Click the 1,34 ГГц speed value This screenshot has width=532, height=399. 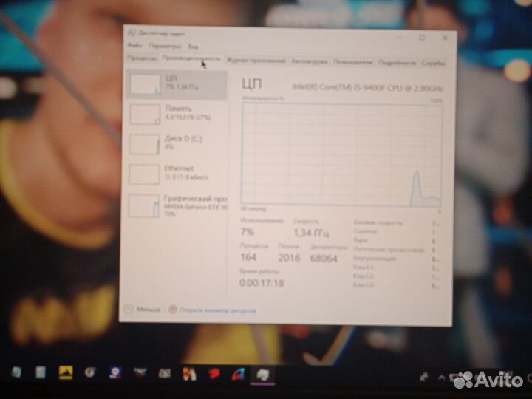pyautogui.click(x=311, y=233)
